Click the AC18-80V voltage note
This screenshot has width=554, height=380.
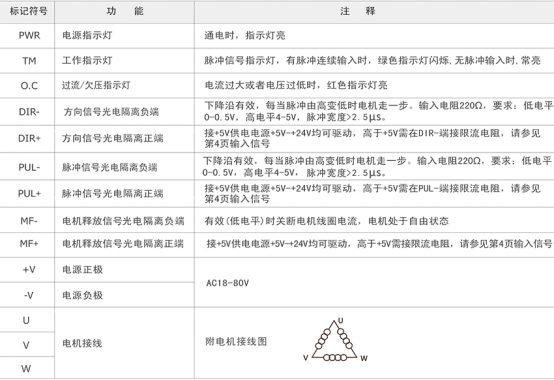coord(228,283)
